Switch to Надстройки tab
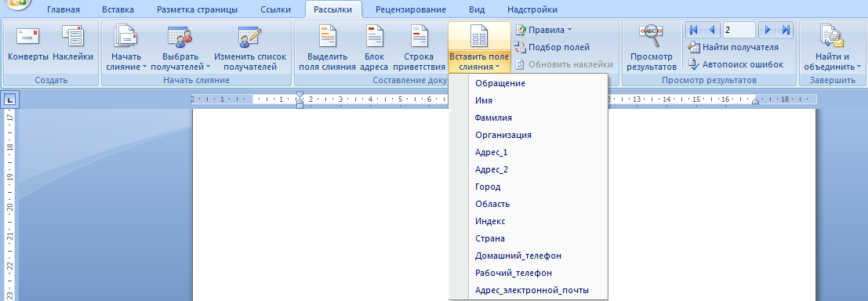 532,9
